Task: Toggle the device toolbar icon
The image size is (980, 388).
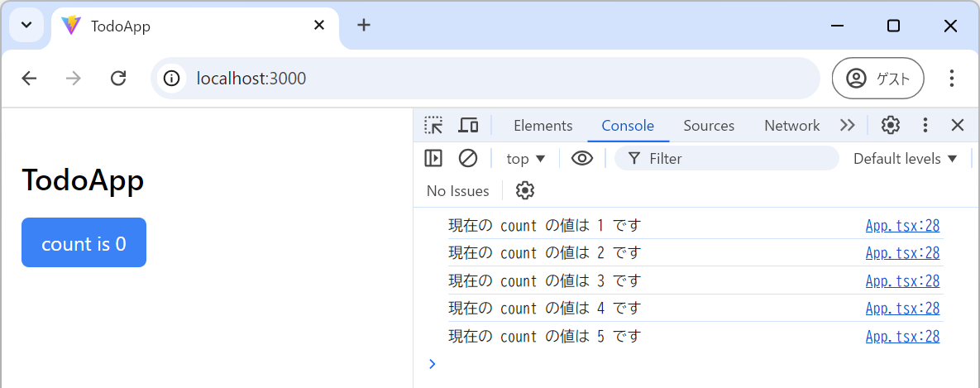Action: [469, 125]
